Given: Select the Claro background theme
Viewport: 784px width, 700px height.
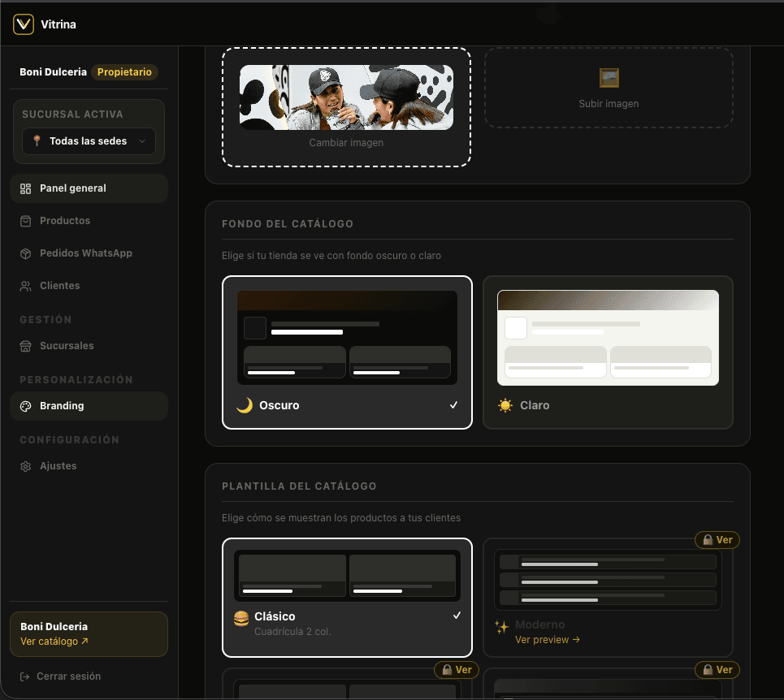Looking at the screenshot, I should 608,352.
